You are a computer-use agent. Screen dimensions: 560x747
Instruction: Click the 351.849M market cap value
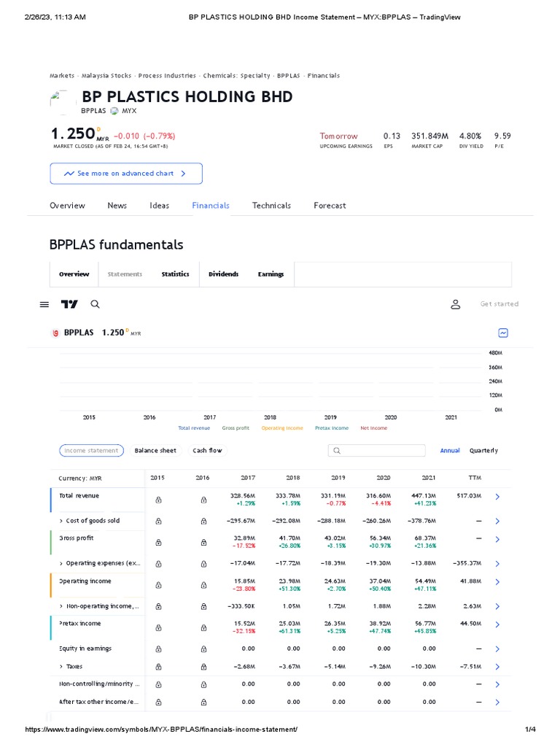pyautogui.click(x=430, y=136)
